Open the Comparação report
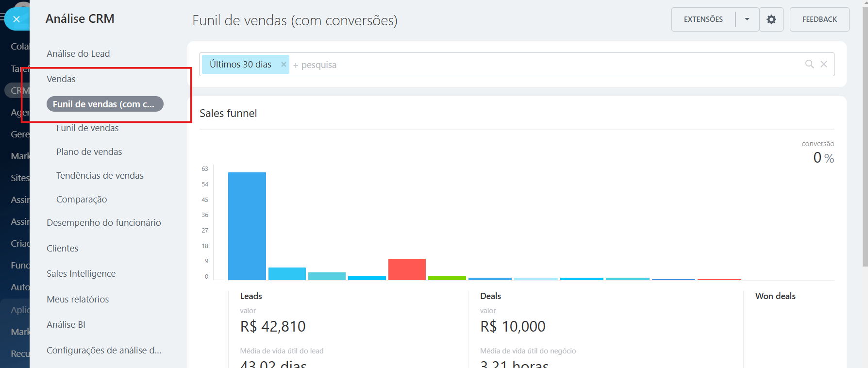 coord(82,200)
